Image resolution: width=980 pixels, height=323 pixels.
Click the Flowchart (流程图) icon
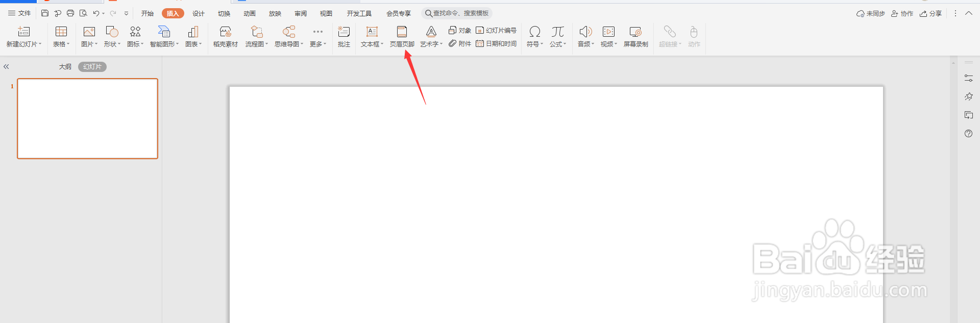(257, 32)
